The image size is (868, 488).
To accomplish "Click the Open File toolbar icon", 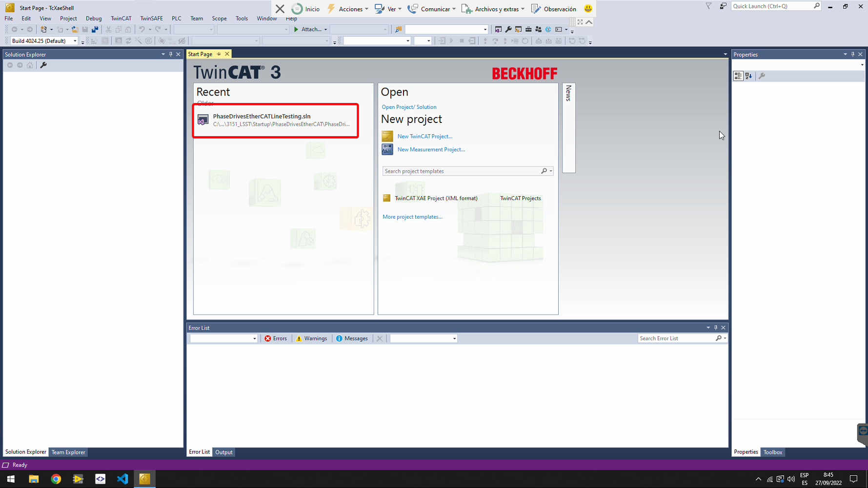I will click(x=75, y=29).
